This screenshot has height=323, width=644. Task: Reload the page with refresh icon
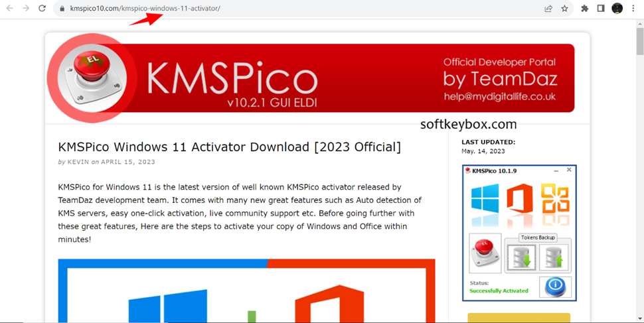(x=42, y=8)
